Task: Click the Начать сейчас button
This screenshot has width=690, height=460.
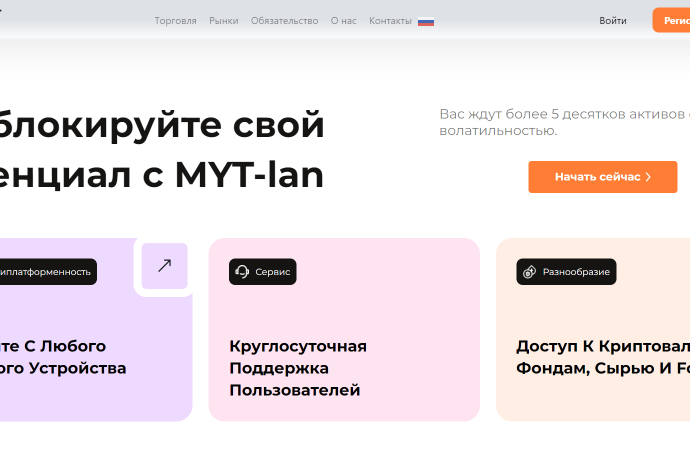Action: [x=602, y=177]
